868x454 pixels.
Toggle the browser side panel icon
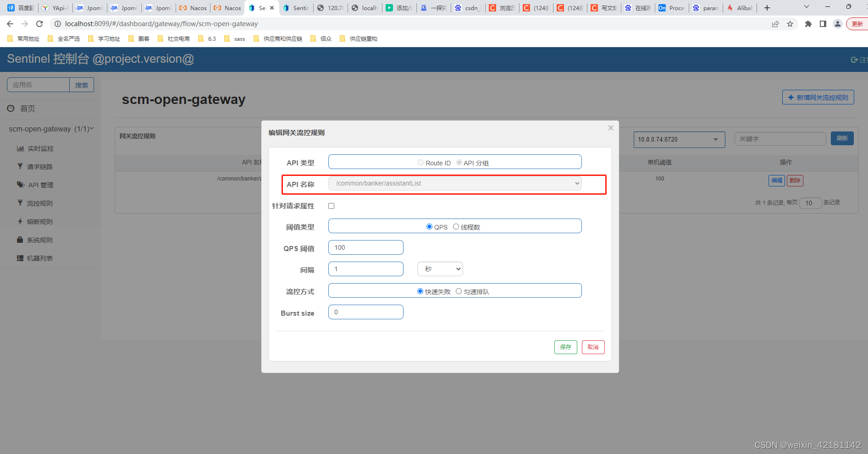[x=823, y=24]
